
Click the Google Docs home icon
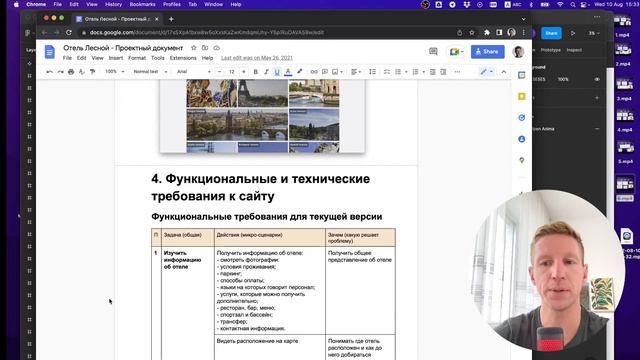49,52
